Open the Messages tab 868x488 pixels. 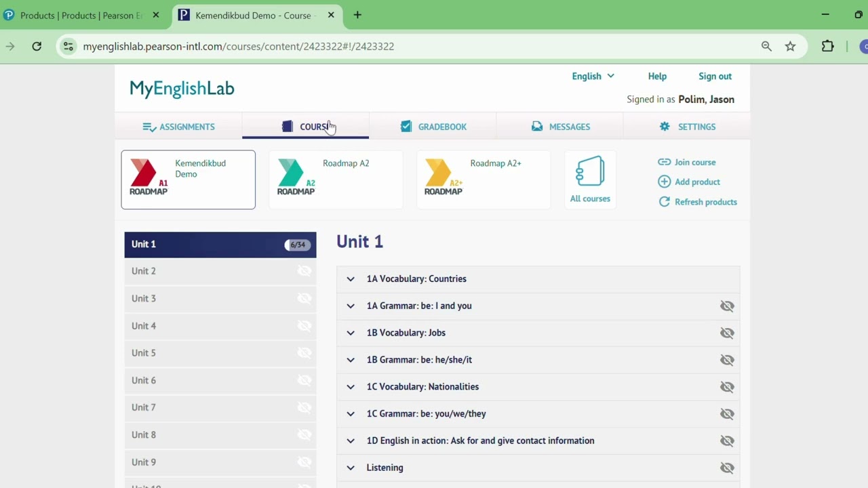560,127
